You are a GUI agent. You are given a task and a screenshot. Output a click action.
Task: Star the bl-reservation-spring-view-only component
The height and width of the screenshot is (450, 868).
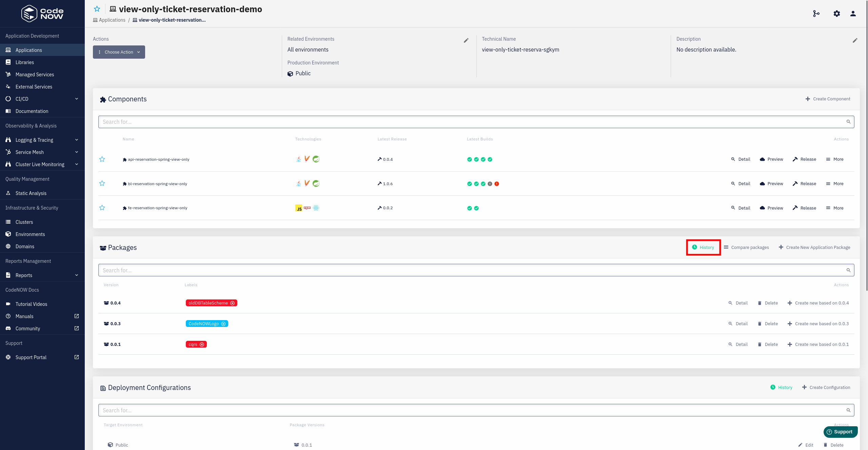tap(102, 183)
